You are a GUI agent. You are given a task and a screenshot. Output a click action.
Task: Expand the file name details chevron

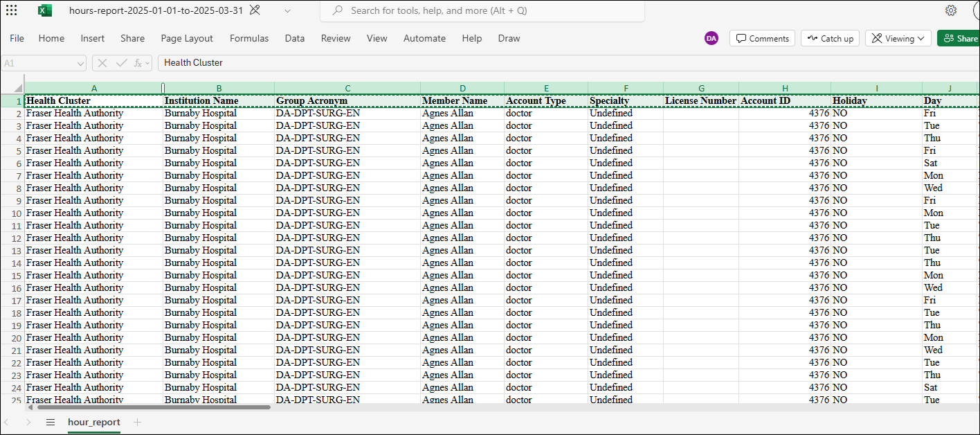[x=287, y=10]
